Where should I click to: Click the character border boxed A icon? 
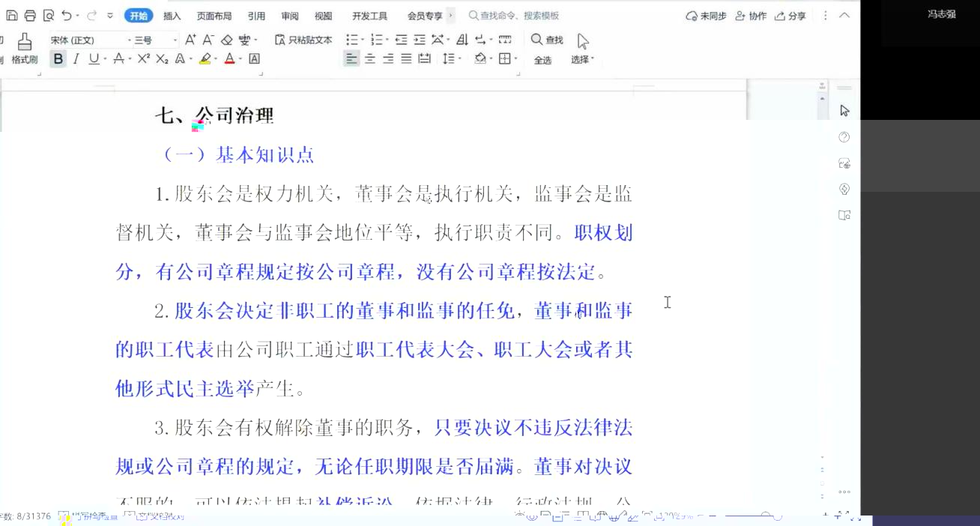click(255, 59)
